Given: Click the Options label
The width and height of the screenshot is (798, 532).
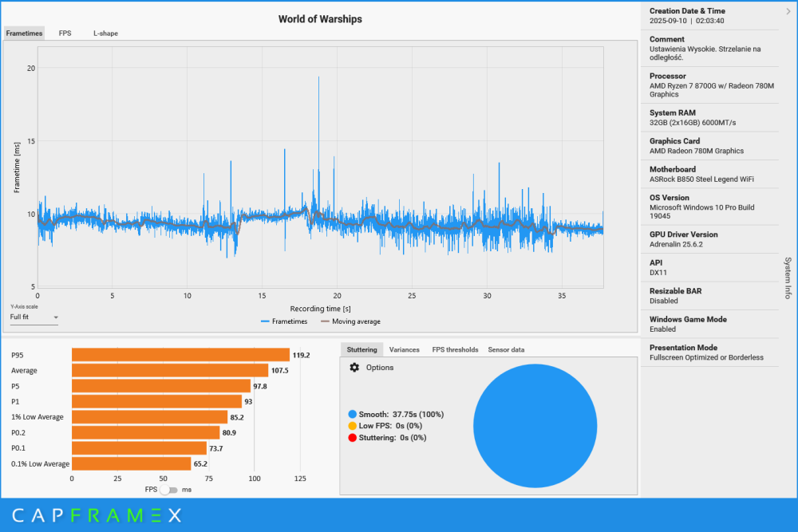Looking at the screenshot, I should (380, 367).
